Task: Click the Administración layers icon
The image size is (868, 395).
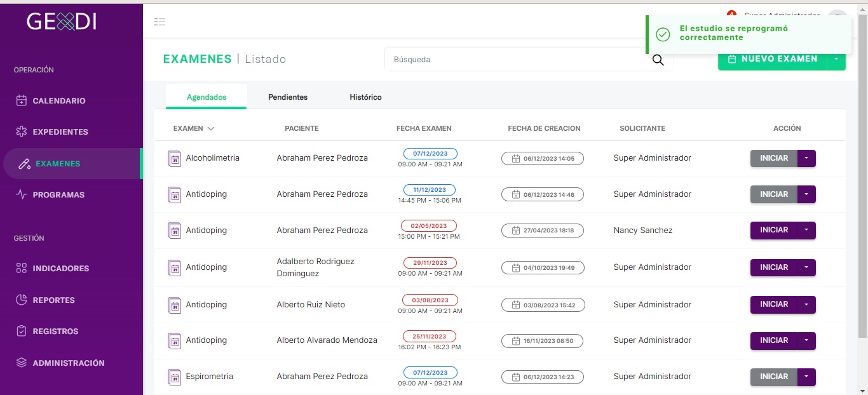Action: point(22,363)
